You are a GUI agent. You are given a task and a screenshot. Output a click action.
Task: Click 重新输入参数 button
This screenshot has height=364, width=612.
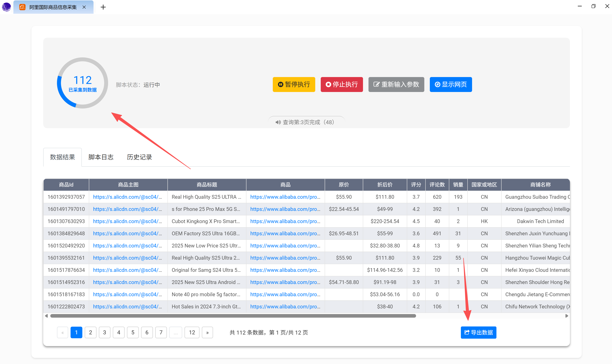(x=396, y=84)
